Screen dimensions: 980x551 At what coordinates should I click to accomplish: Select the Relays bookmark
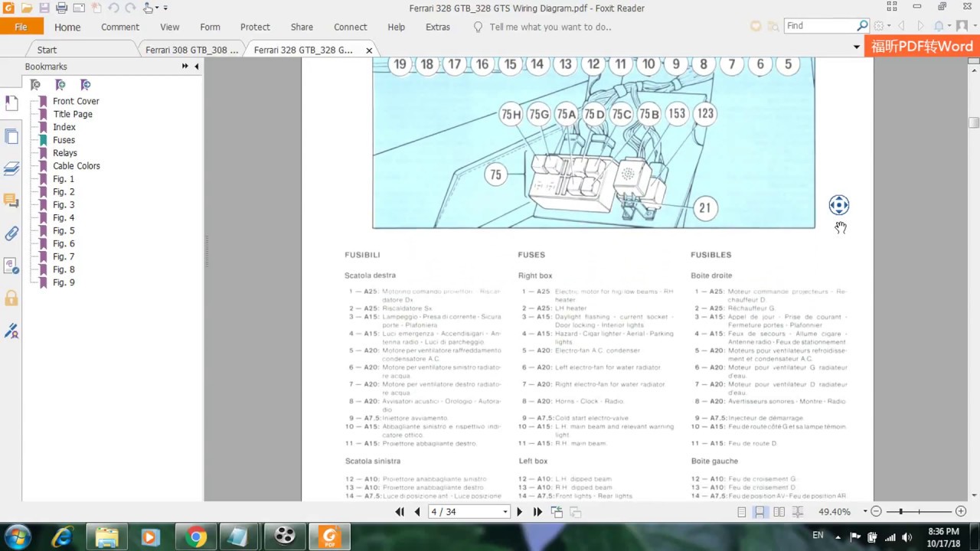pos(65,153)
